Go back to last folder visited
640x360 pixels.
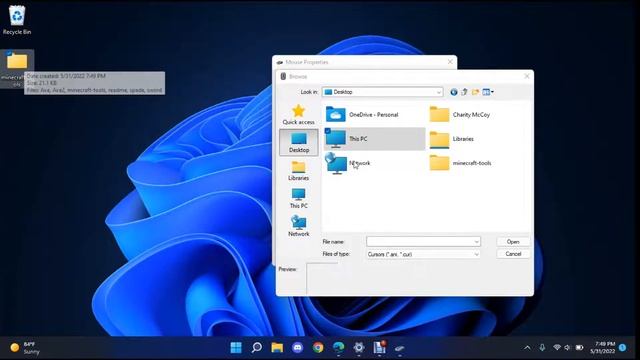pyautogui.click(x=453, y=92)
